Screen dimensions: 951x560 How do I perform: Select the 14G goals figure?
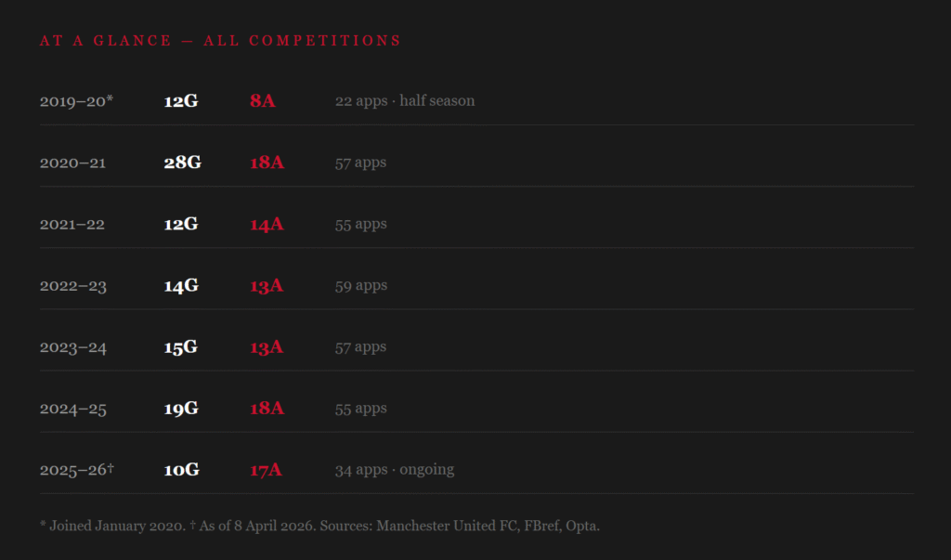click(181, 286)
